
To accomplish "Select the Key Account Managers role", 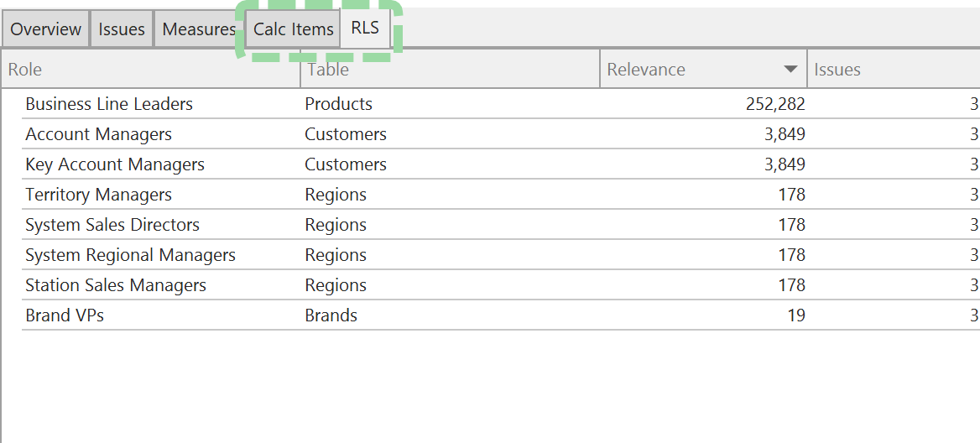I will 114,164.
